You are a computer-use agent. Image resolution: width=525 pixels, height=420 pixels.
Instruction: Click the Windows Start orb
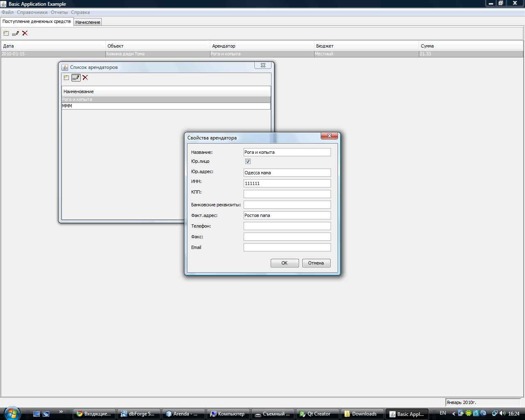tap(11, 413)
